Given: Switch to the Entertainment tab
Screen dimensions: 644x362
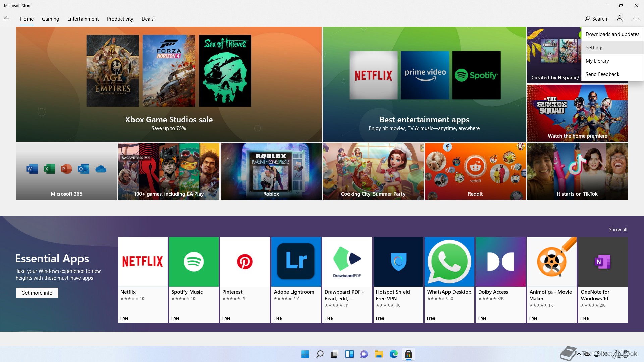Looking at the screenshot, I should (83, 19).
